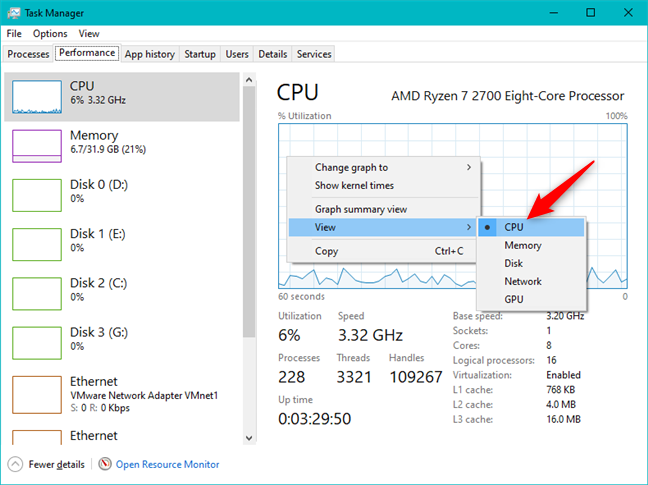Toggle Graph summary view option
The image size is (648, 485).
pos(383,209)
